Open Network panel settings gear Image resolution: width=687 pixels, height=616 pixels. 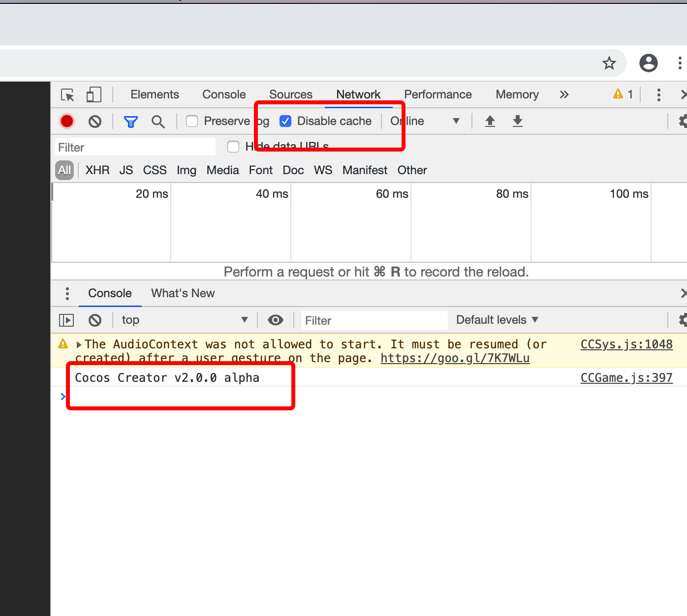pos(683,121)
